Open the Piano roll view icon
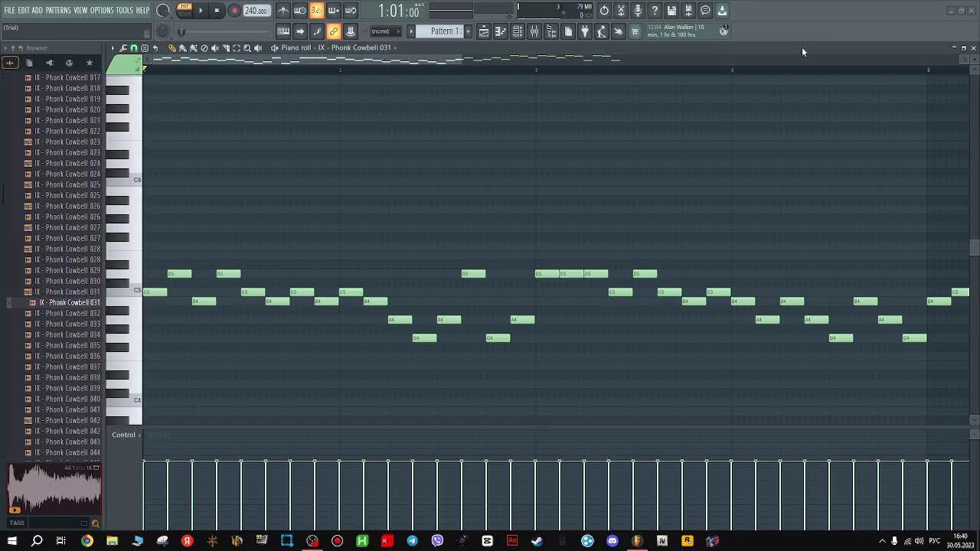980x551 pixels. 501,31
